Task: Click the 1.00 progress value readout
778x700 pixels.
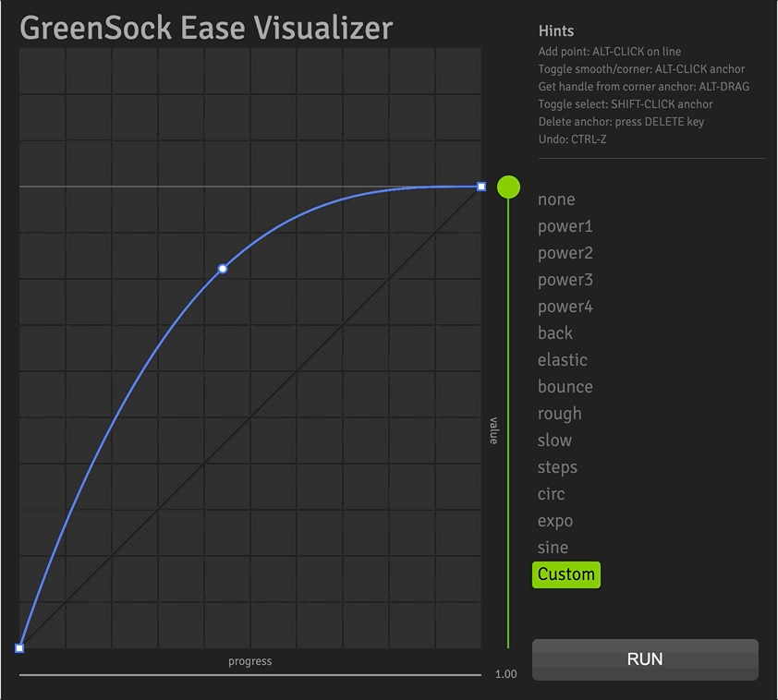Action: click(505, 674)
